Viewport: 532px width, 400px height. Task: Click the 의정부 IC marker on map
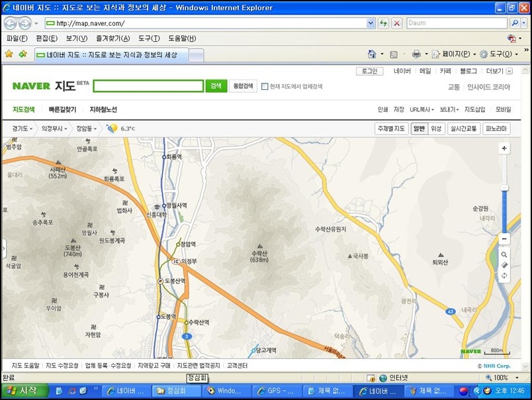point(176,261)
